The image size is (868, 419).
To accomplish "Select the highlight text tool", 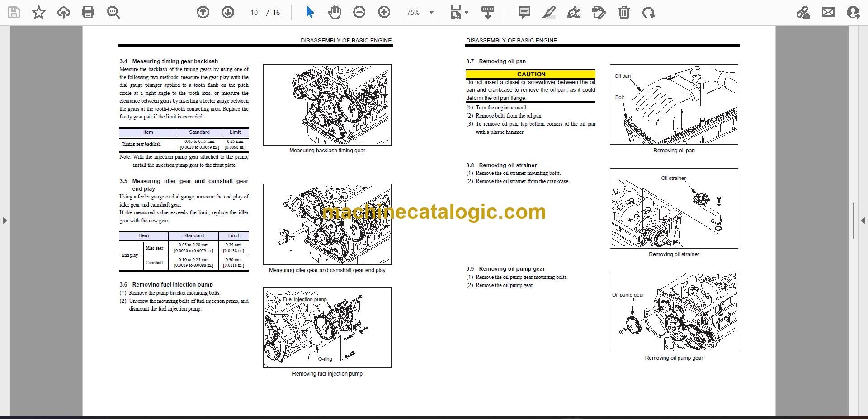I will (x=549, y=12).
